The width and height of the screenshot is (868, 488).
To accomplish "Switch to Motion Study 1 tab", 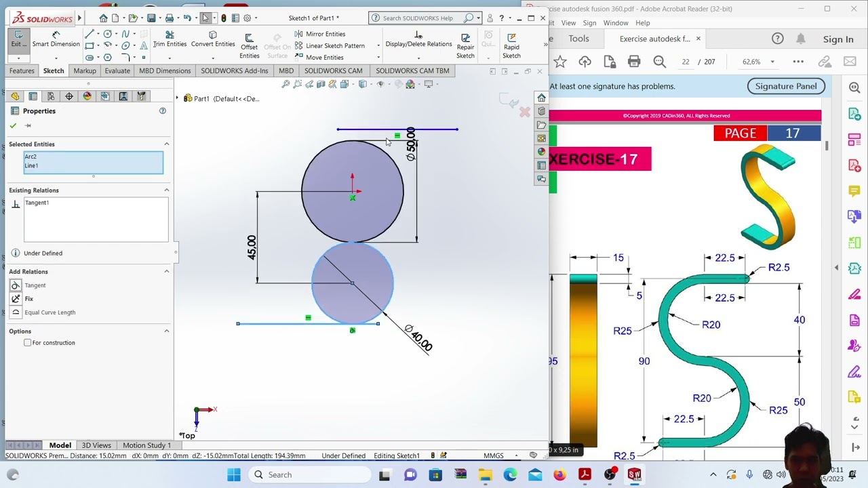I will pos(146,445).
